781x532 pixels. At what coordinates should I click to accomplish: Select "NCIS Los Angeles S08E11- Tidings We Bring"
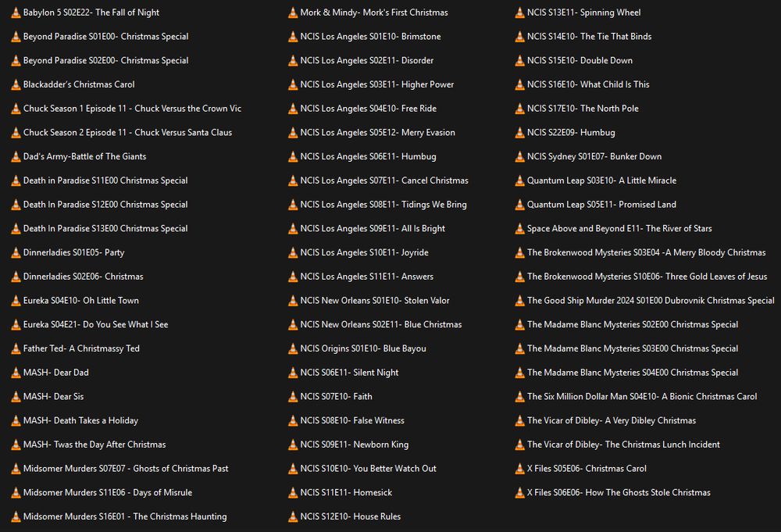click(x=383, y=204)
